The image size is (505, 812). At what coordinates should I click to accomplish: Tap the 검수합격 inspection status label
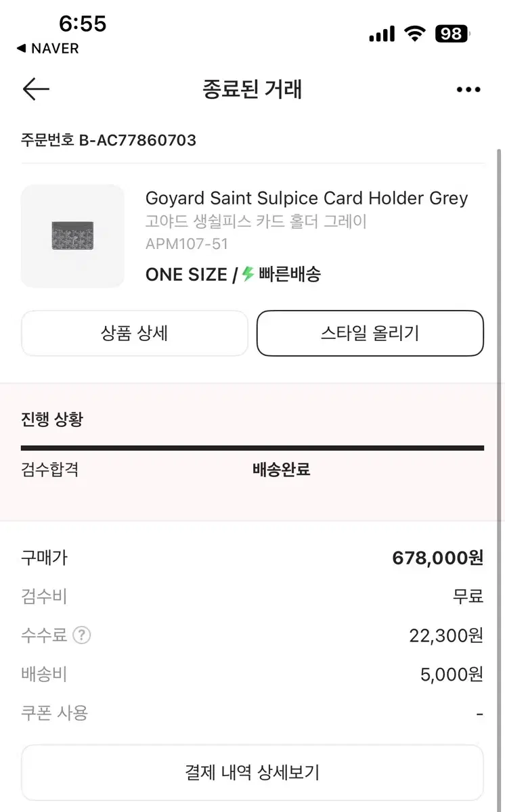50,470
